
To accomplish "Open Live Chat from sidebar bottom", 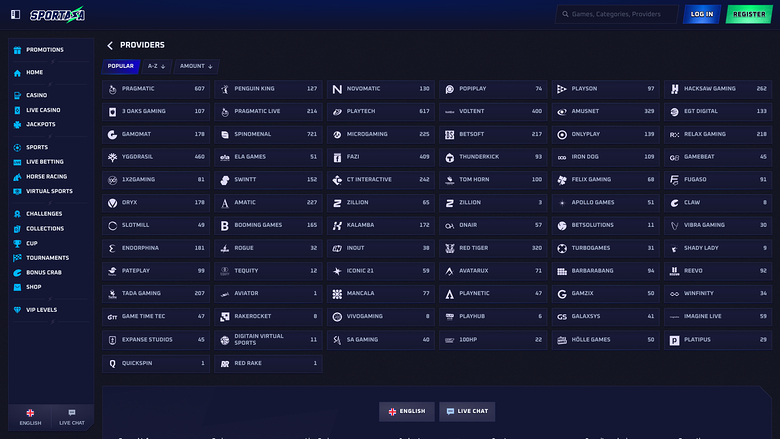I will (72, 417).
